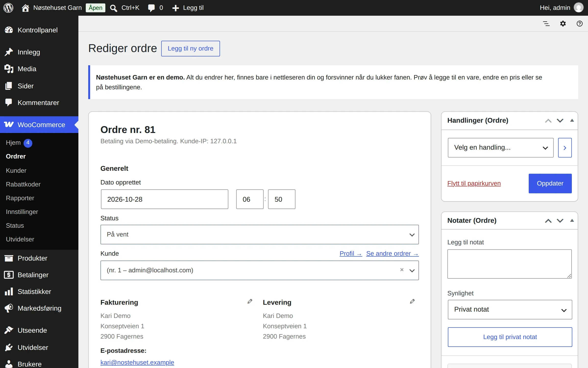Screen dimensions: 588x368
Task: Click the kari@nostehuset.example email link
Action: coord(137,362)
